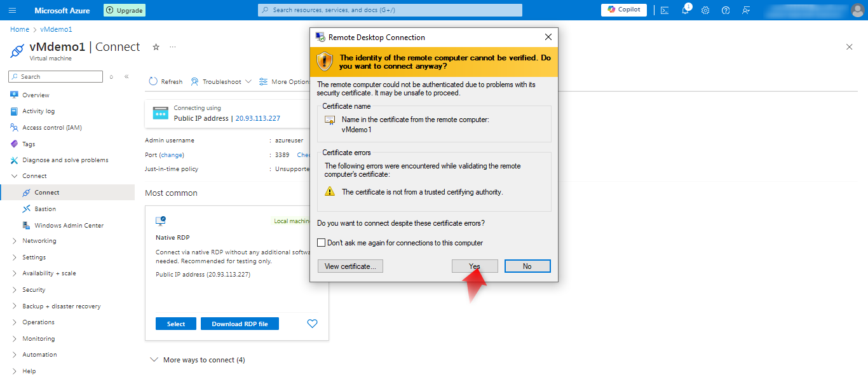Go to vMdemo1 breadcrumb link

56,29
